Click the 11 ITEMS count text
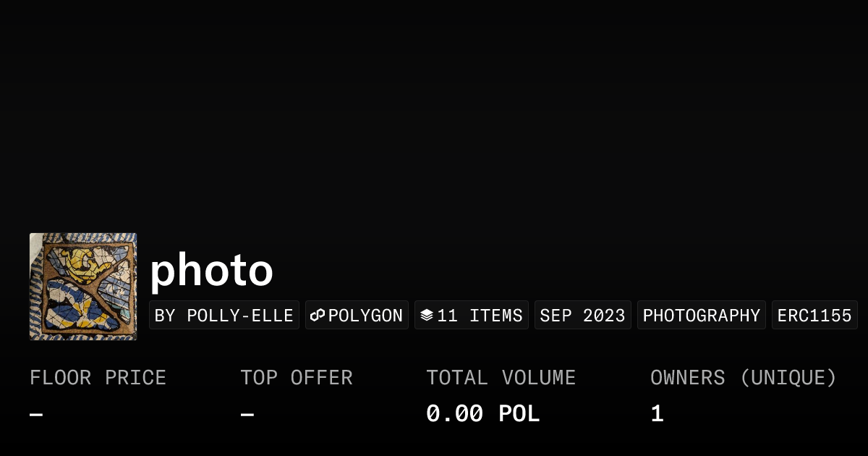 click(480, 316)
